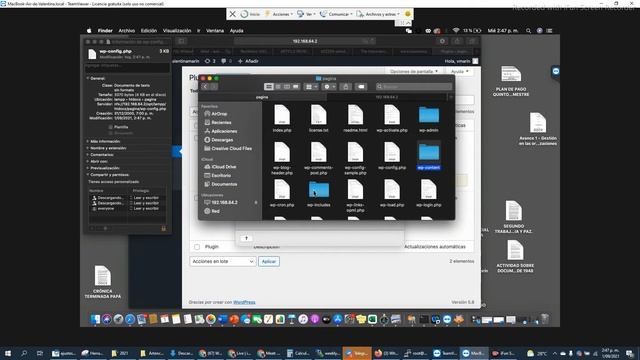Check the Plugin select-all checkbox
The height and width of the screenshot is (360, 640).
pos(197,247)
